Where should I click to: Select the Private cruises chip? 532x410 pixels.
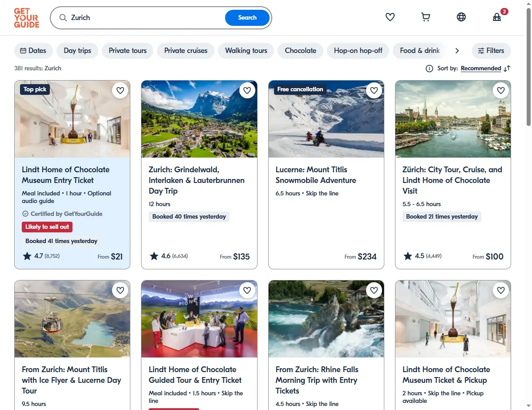coord(185,51)
